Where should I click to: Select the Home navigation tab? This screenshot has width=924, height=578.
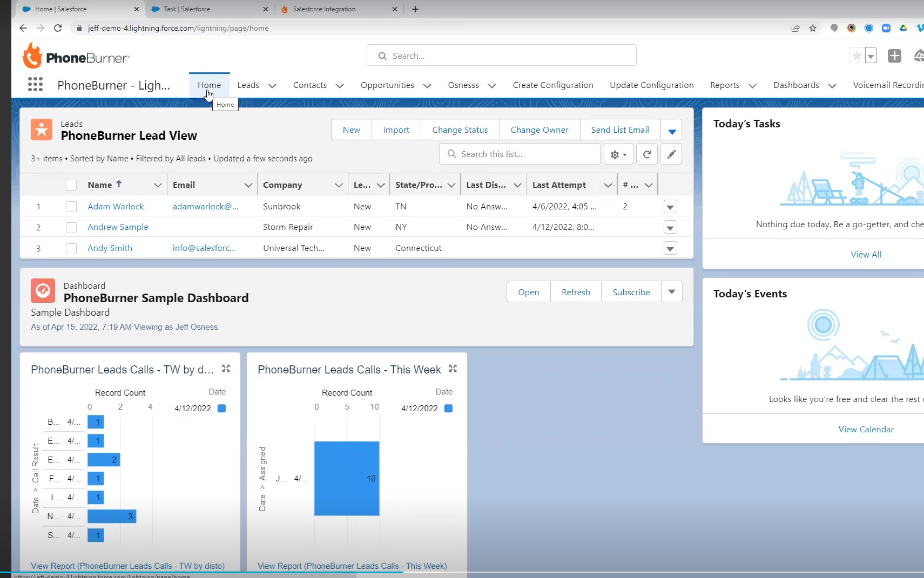pyautogui.click(x=209, y=85)
